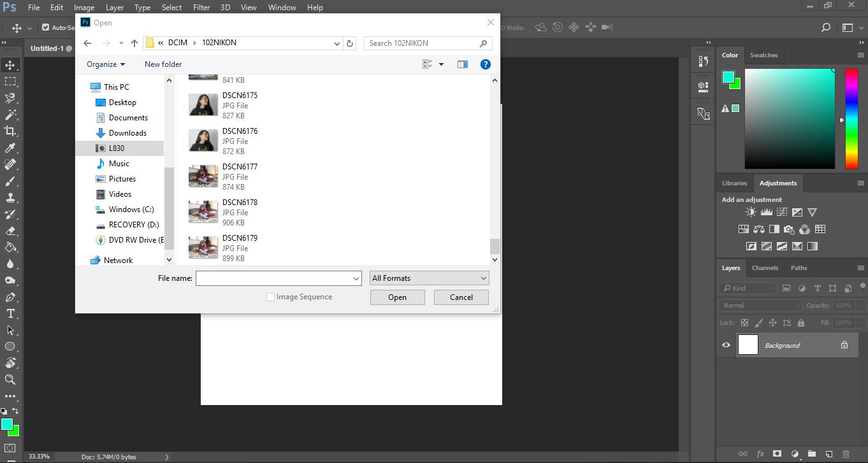
Task: Expand the File name dropdown
Action: pyautogui.click(x=356, y=278)
